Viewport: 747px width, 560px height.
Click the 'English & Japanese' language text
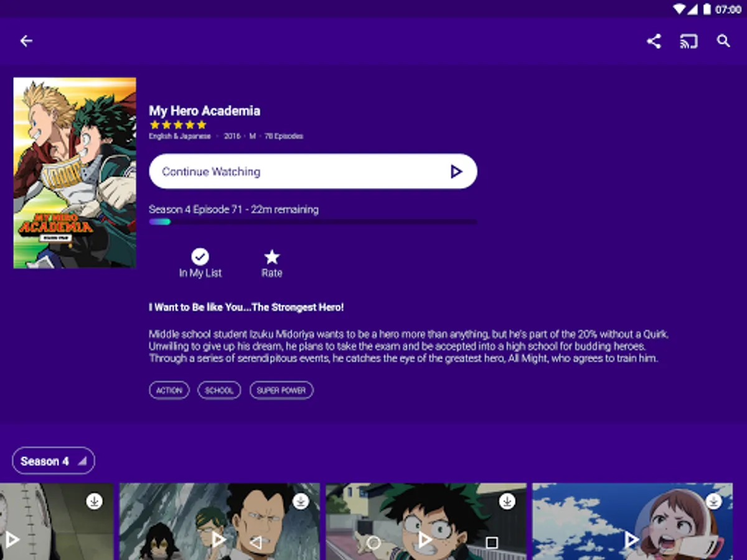pyautogui.click(x=180, y=136)
